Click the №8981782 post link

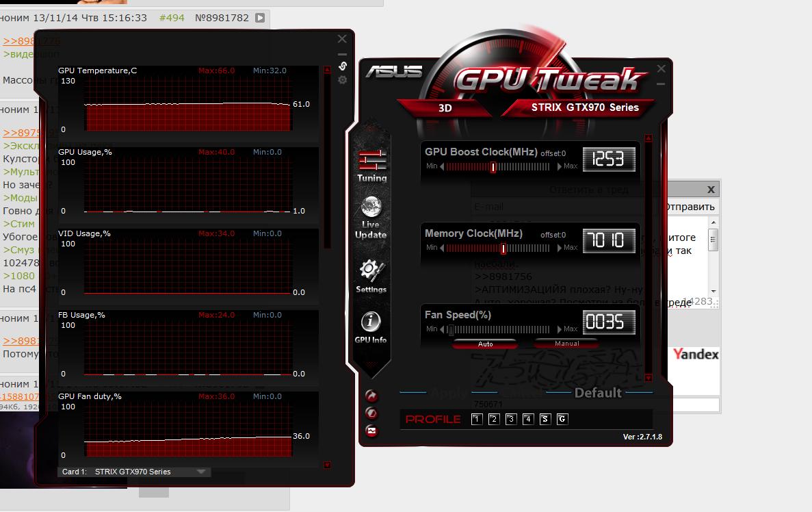tap(222, 18)
